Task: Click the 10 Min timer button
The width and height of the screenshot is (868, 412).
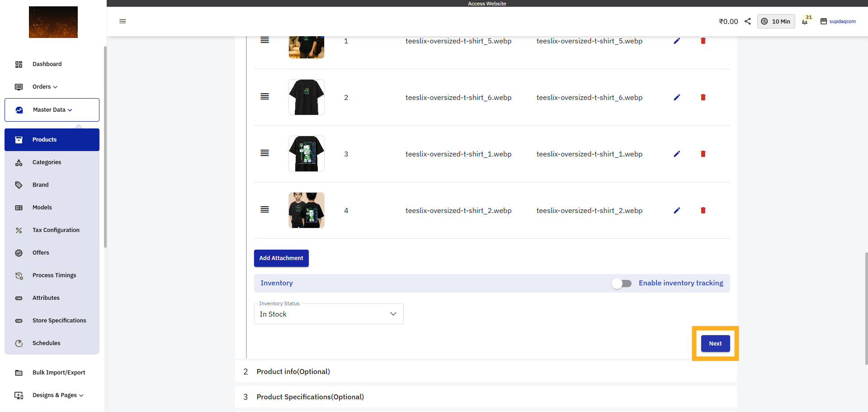Action: pos(776,21)
